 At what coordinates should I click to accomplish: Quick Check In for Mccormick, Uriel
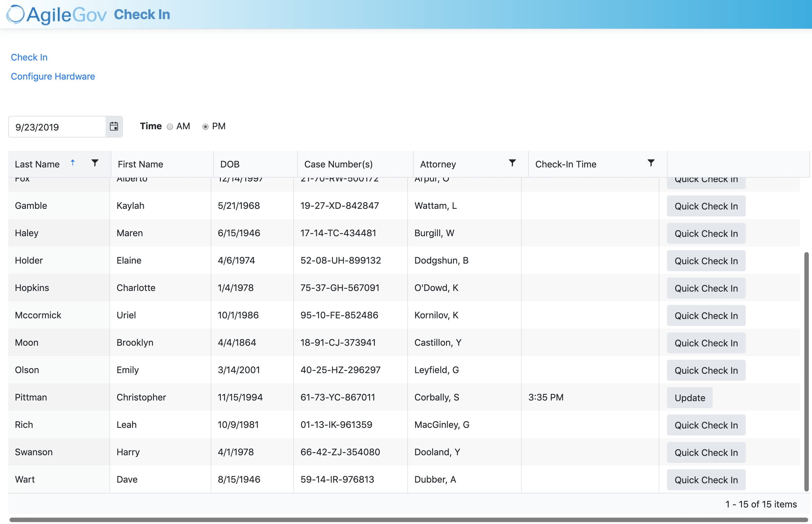point(706,316)
